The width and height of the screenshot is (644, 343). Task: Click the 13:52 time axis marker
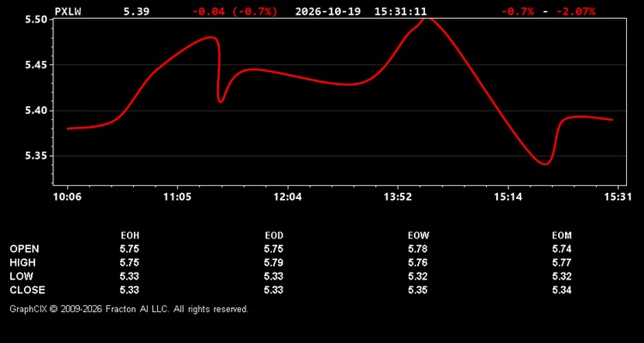[x=398, y=197]
